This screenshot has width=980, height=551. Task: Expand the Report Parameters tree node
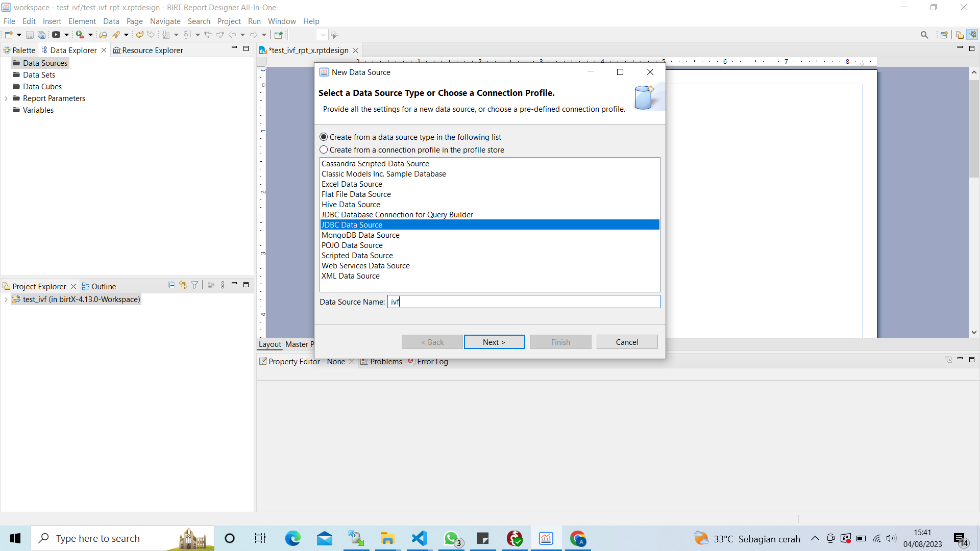tap(6, 98)
